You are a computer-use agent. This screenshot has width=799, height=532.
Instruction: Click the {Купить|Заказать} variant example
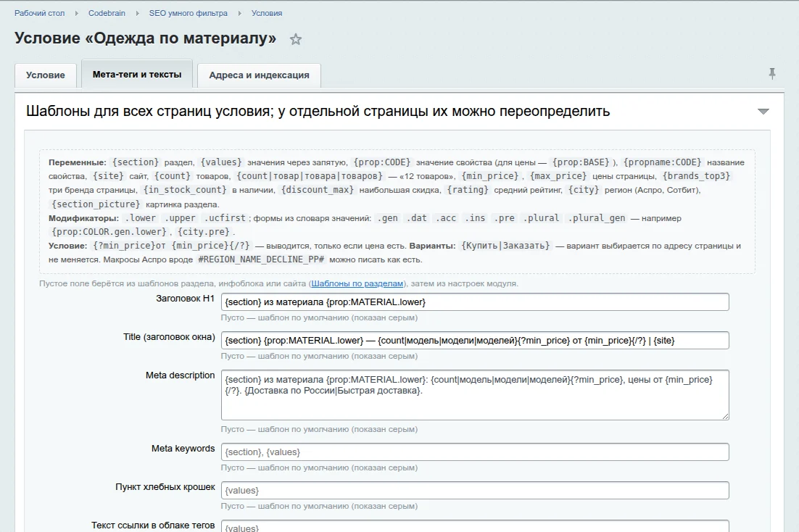pyautogui.click(x=505, y=246)
